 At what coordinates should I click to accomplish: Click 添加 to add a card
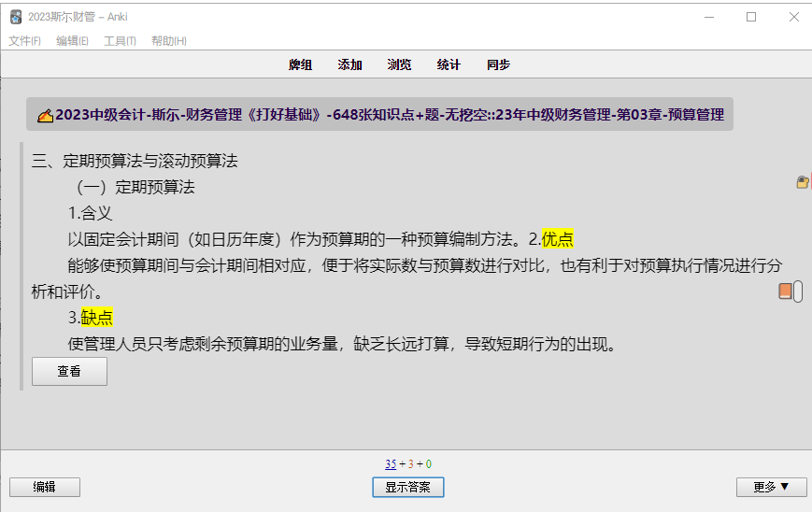point(349,64)
